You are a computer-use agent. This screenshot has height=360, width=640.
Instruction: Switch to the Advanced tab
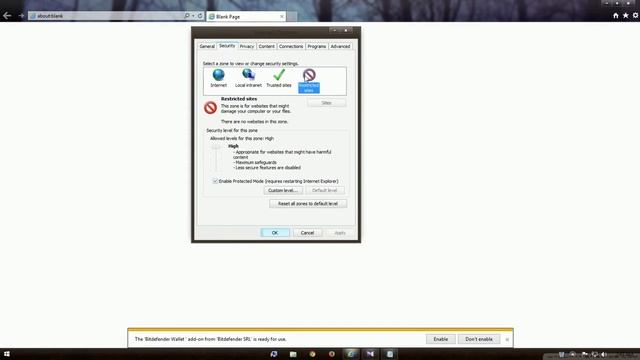point(340,46)
